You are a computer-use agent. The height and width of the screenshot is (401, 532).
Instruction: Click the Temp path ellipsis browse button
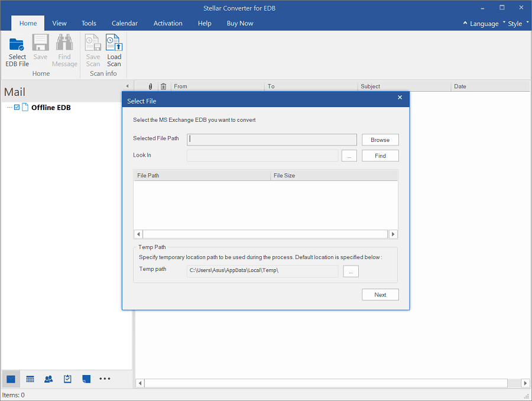351,271
